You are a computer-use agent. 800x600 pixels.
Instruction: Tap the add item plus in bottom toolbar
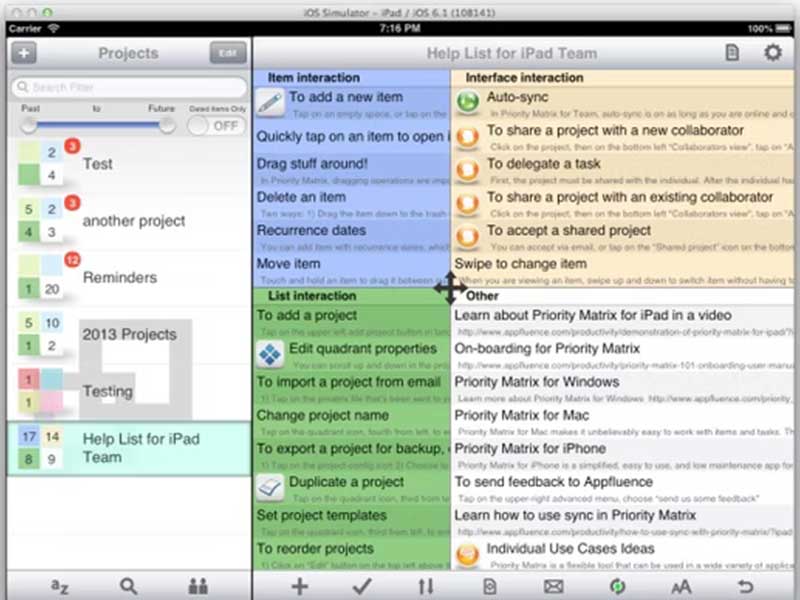point(299,586)
